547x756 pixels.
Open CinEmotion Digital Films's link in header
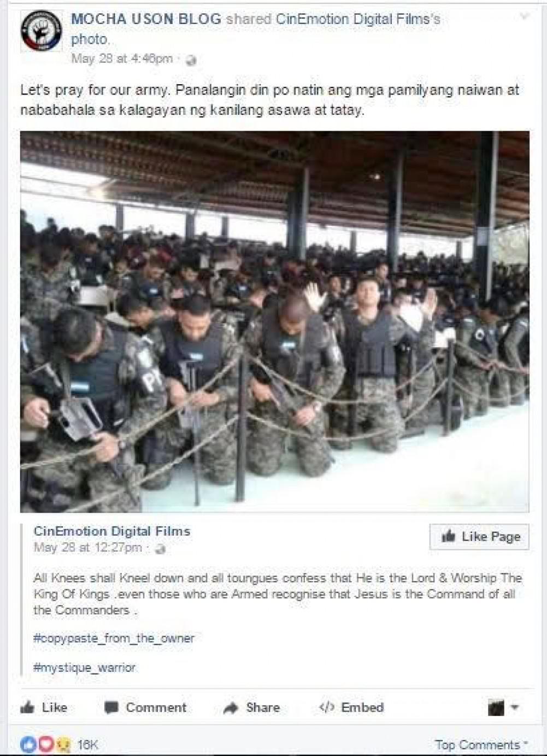358,19
